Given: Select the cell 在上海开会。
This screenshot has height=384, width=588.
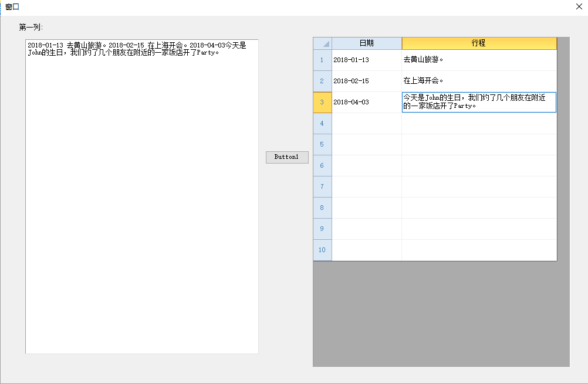Looking at the screenshot, I should 479,81.
